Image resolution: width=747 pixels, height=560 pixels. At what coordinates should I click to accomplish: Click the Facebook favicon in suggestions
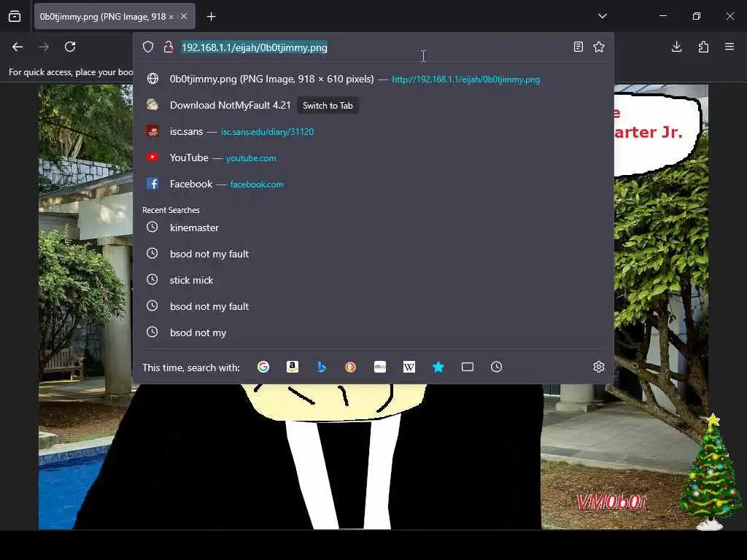pos(152,183)
